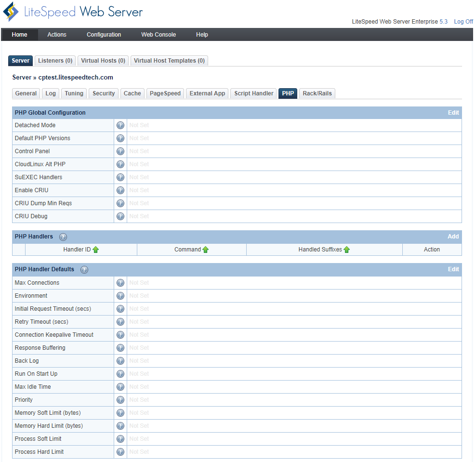Switch to Virtual Hosts (0) tab

pyautogui.click(x=103, y=61)
